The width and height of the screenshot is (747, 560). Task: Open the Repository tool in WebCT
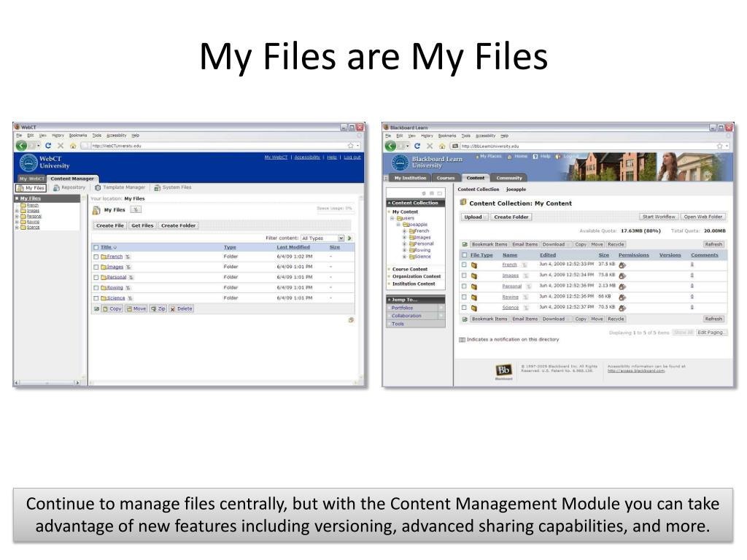point(69,187)
